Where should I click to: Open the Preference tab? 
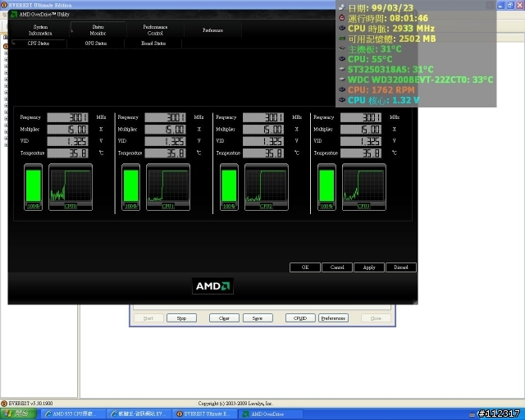pyautogui.click(x=212, y=30)
